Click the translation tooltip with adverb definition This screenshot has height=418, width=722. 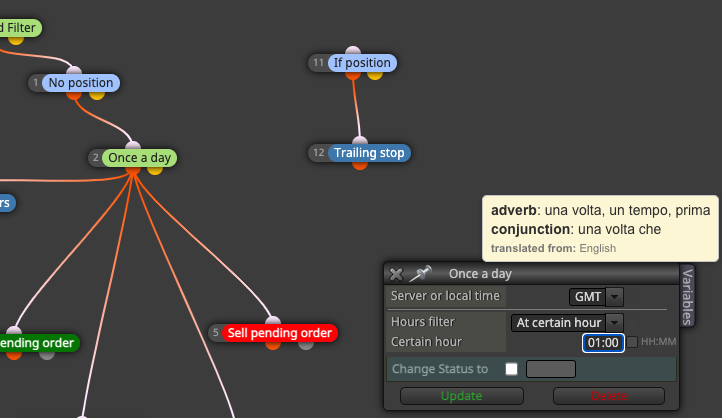[600, 229]
